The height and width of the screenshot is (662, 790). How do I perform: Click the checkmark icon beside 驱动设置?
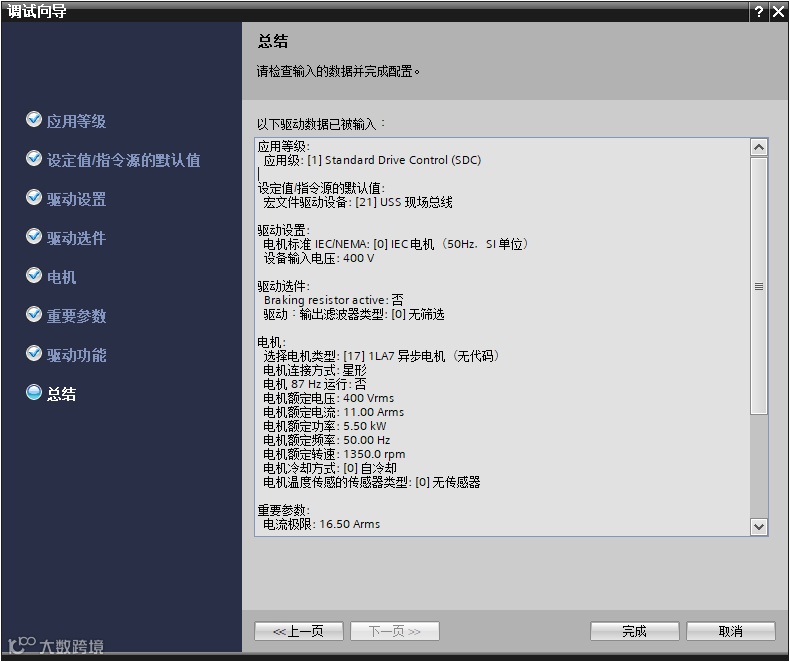click(x=34, y=197)
